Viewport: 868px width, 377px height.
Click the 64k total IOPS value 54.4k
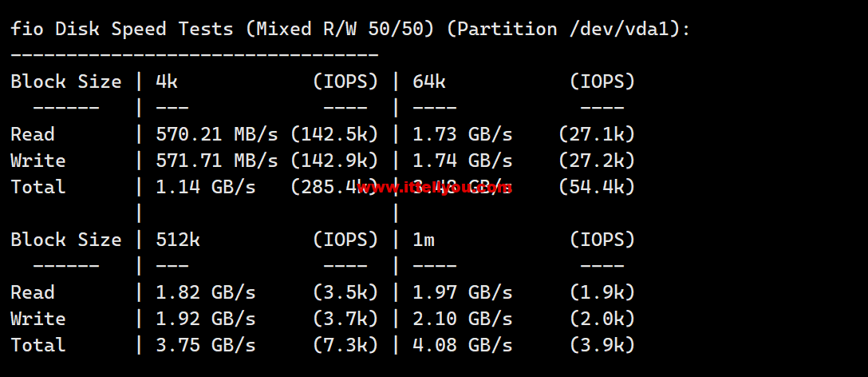click(597, 187)
